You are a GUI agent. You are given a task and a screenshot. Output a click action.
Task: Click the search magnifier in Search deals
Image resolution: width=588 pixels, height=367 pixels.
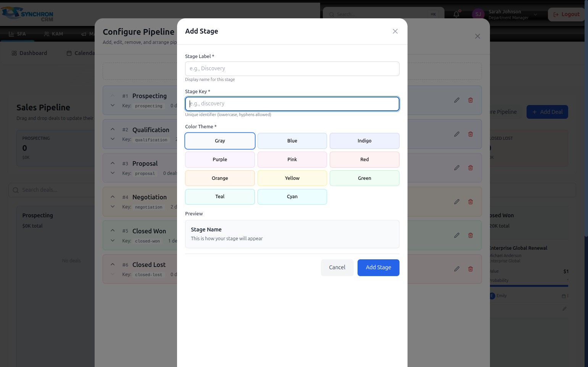pyautogui.click(x=16, y=190)
